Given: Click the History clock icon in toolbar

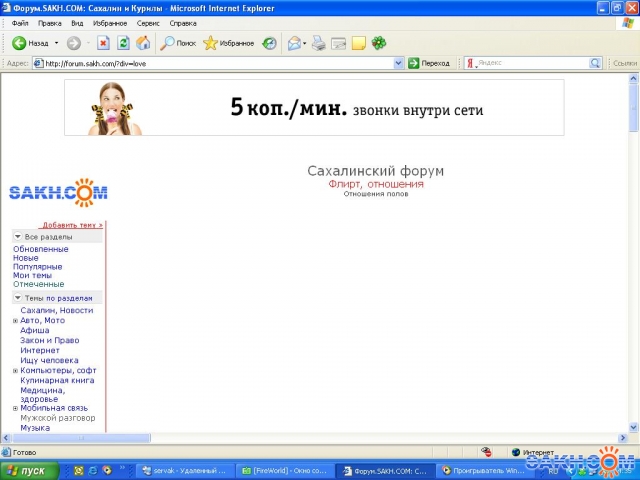Looking at the screenshot, I should (x=270, y=43).
